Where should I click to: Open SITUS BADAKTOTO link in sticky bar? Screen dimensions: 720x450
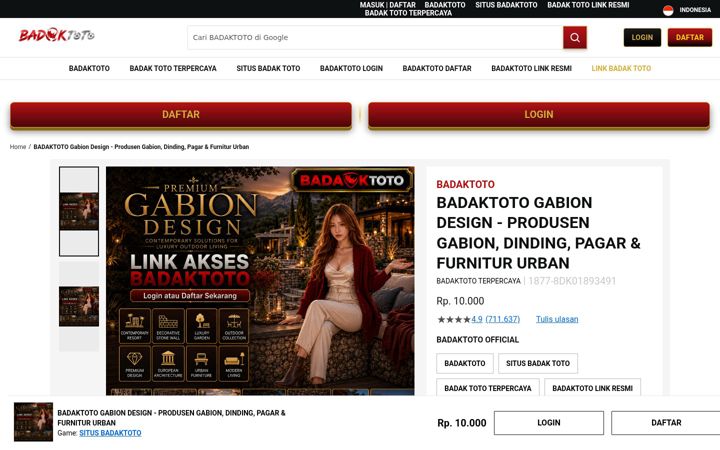coord(110,433)
